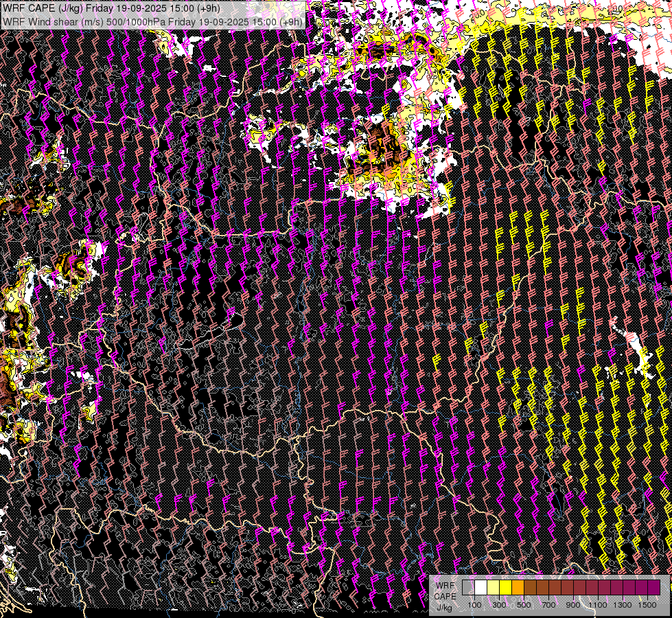This screenshot has width=672, height=618.
Task: Click the white legend color swatch
Action: (481, 587)
